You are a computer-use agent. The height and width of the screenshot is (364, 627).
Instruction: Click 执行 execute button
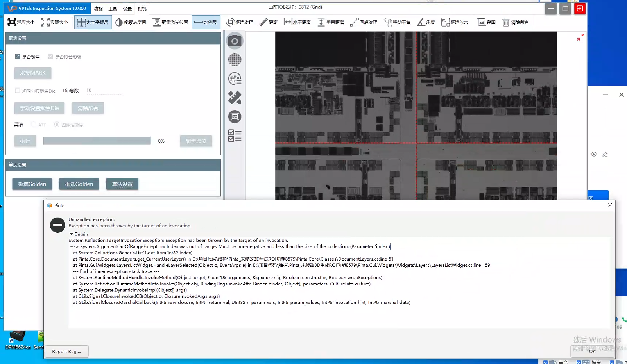tap(25, 141)
